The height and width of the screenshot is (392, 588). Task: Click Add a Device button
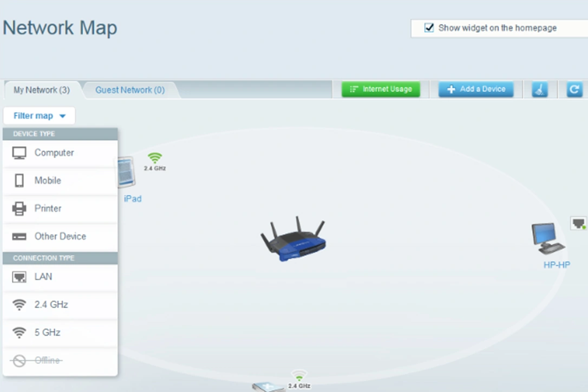click(476, 89)
